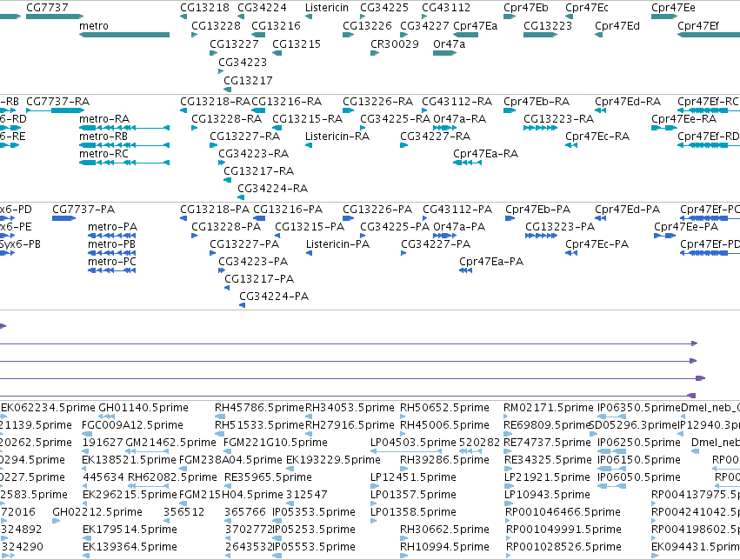Click the metro-RA transcript label
Screen dimensions: 740x560
pyautogui.click(x=104, y=119)
